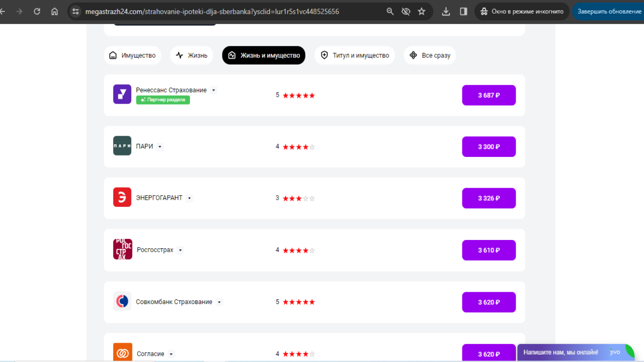This screenshot has height=362, width=644.
Task: Click the ПАРИ company logo
Action: click(x=122, y=146)
